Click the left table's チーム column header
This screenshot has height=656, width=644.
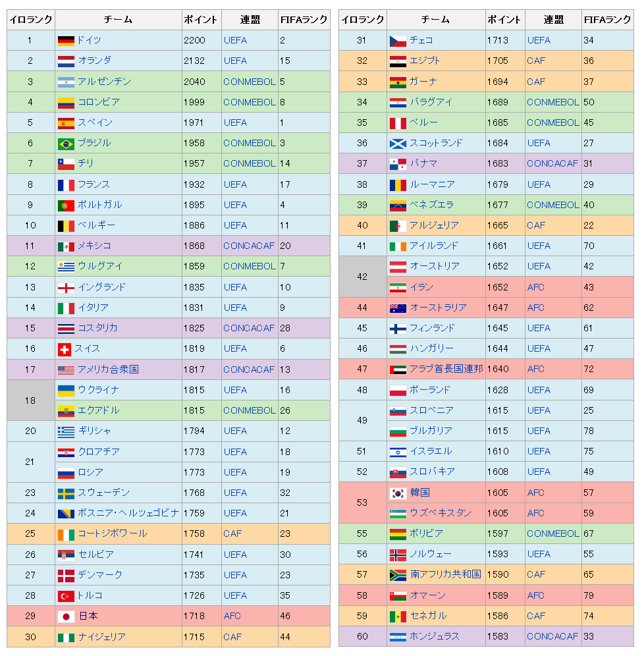click(119, 20)
